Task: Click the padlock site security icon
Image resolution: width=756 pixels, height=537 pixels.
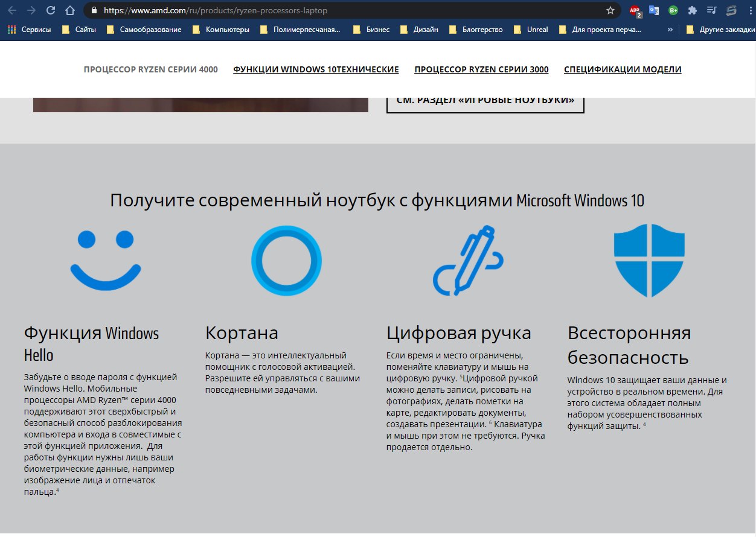Action: point(94,10)
